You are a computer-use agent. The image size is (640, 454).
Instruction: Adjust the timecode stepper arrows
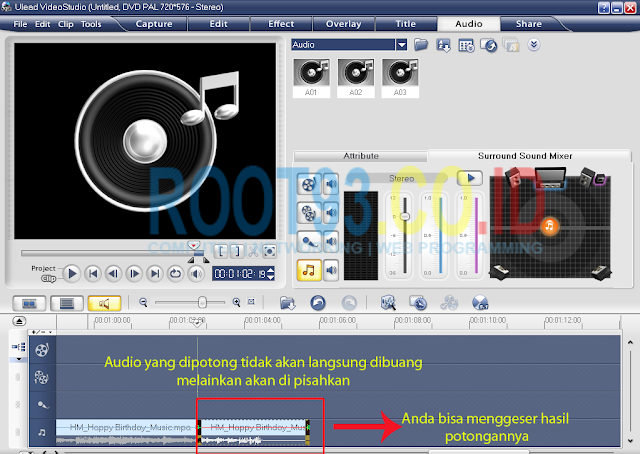pyautogui.click(x=270, y=273)
